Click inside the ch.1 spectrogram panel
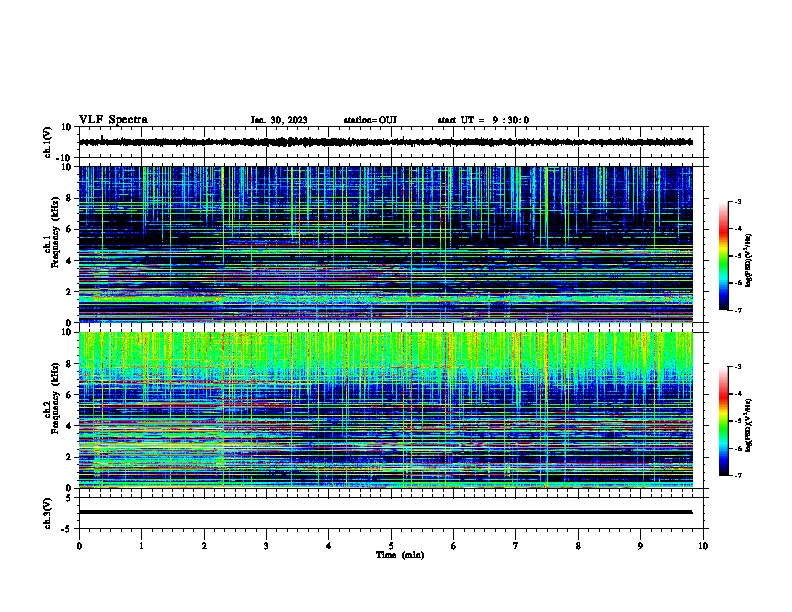The width and height of the screenshot is (792, 612). [386, 244]
